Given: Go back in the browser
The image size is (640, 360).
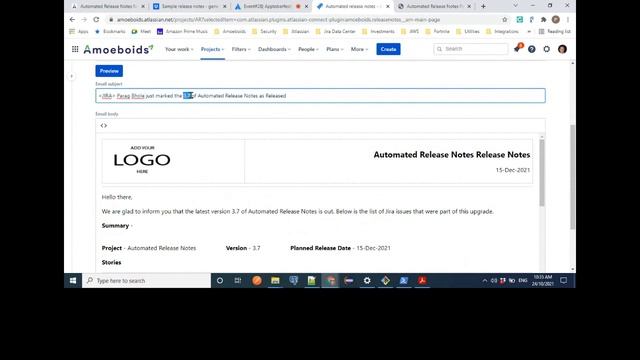Looking at the screenshot, I should (72, 19).
